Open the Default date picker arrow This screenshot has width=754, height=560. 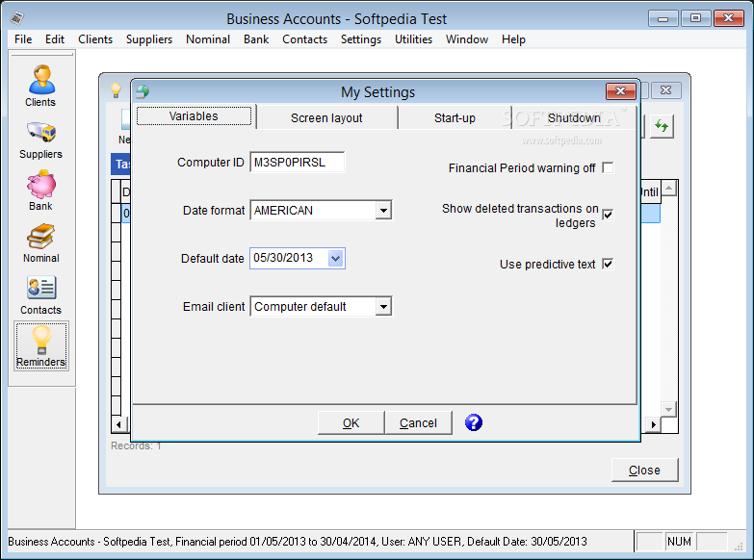click(x=336, y=259)
